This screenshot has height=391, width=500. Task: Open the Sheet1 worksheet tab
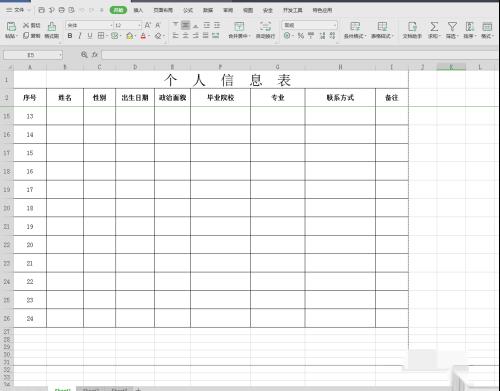62,389
